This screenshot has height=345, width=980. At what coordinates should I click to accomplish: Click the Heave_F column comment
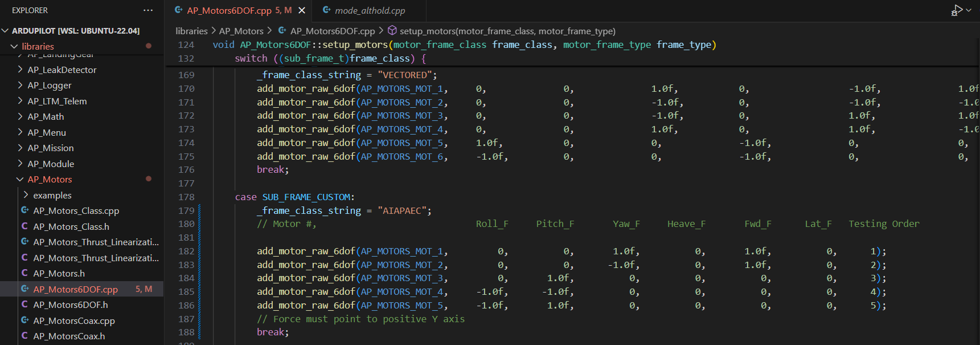tap(686, 224)
